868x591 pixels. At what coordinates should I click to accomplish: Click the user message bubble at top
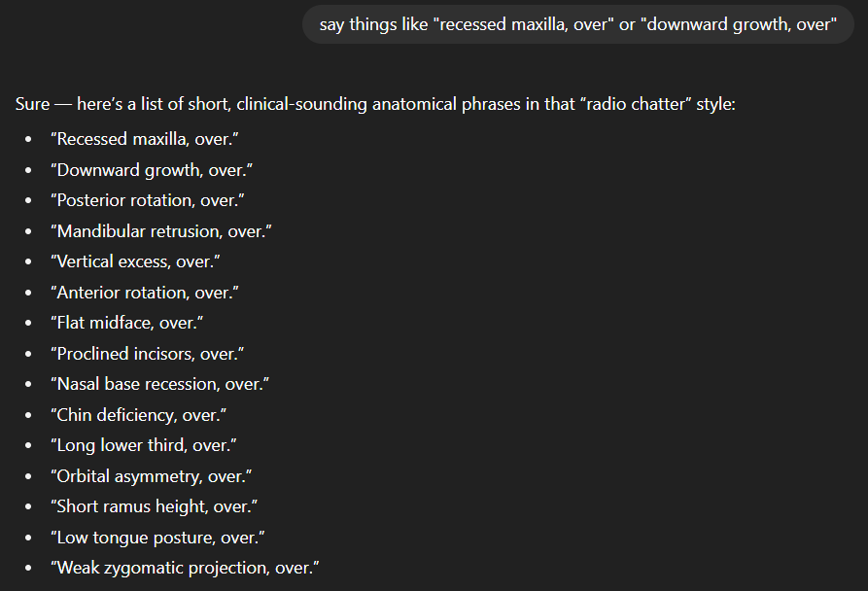tap(578, 23)
